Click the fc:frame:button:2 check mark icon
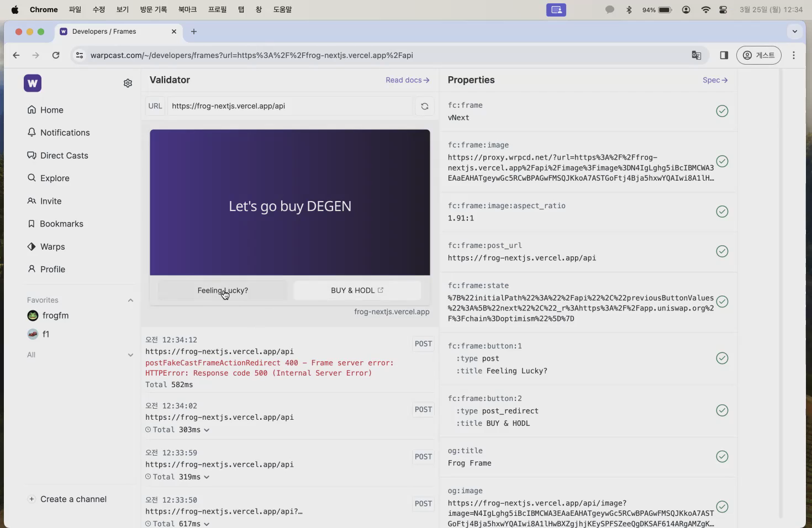 722,410
